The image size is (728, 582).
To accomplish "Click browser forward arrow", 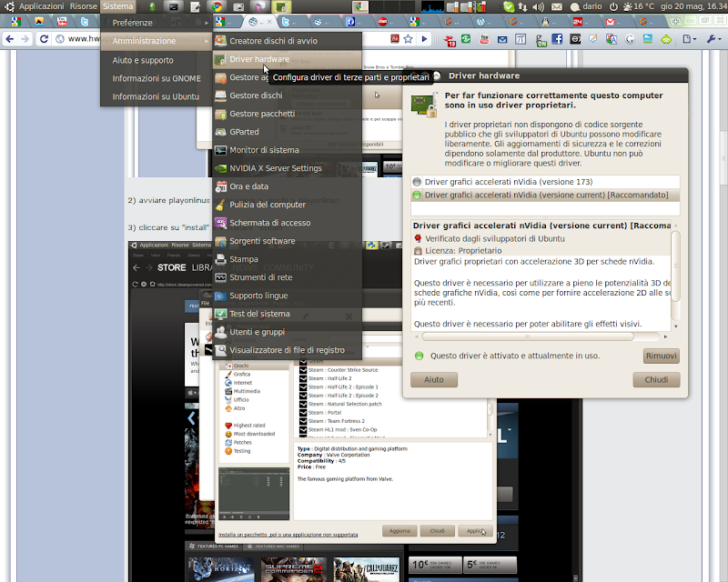I will [25, 39].
